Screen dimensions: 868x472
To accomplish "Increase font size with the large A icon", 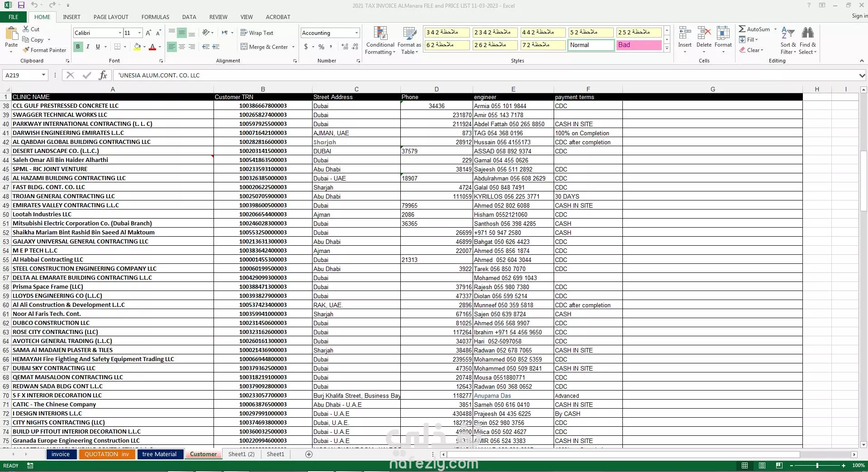I will [148, 33].
